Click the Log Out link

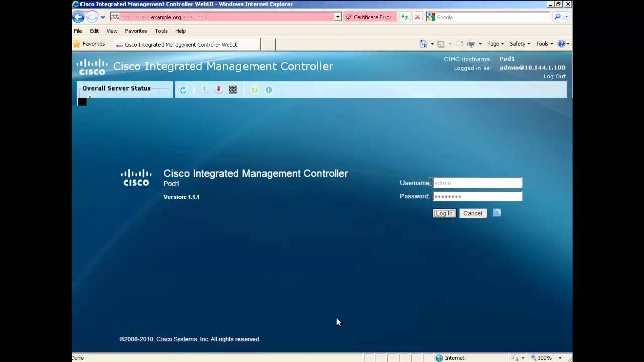[554, 76]
